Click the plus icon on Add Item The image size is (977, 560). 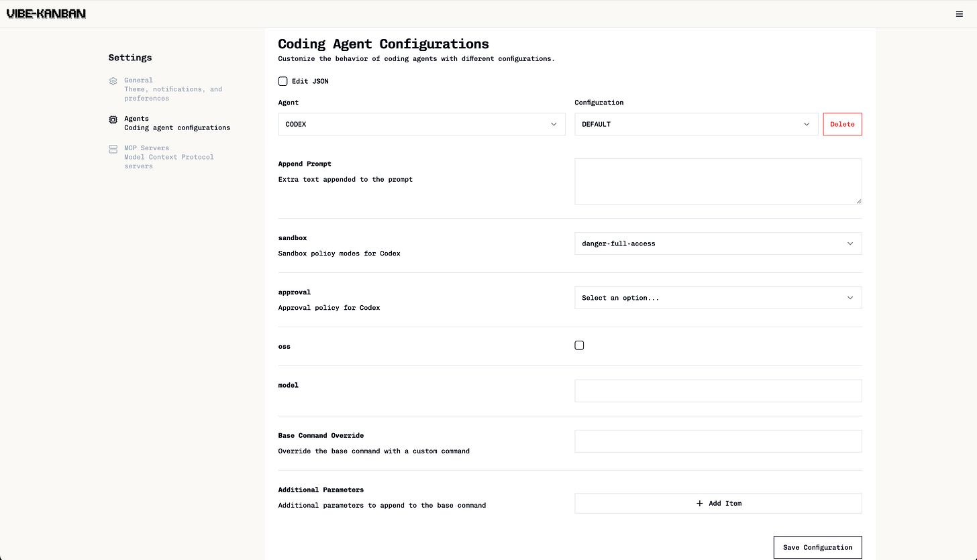coord(701,503)
